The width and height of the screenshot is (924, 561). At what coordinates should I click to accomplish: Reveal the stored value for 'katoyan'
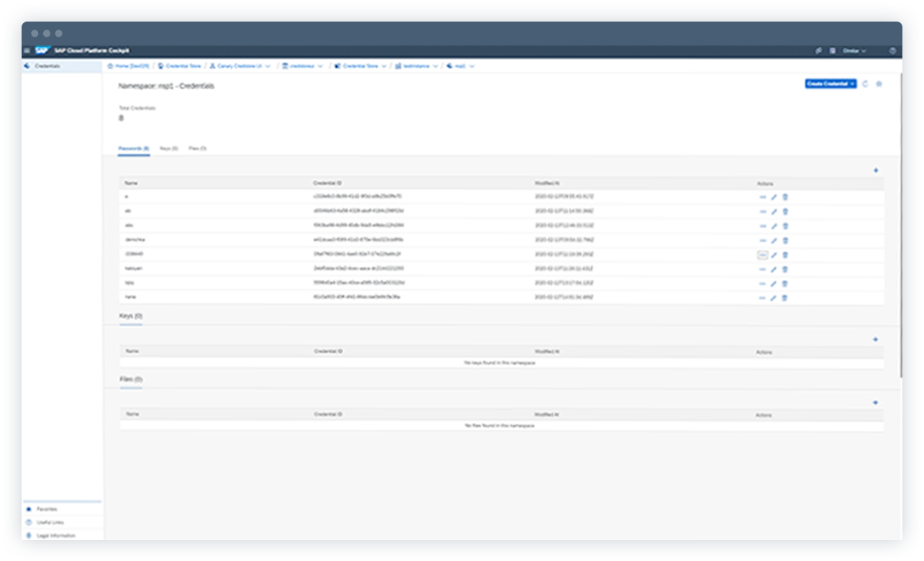coord(763,268)
